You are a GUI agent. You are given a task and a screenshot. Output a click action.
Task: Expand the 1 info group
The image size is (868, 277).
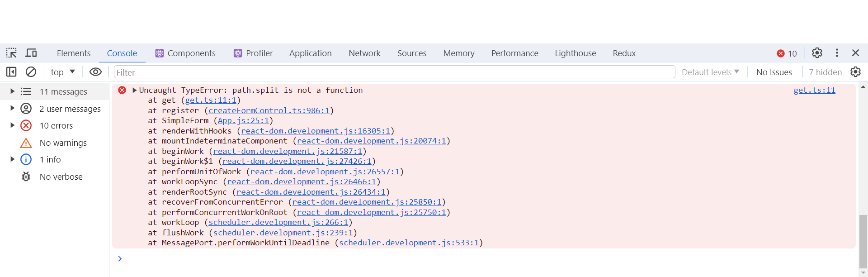13,159
